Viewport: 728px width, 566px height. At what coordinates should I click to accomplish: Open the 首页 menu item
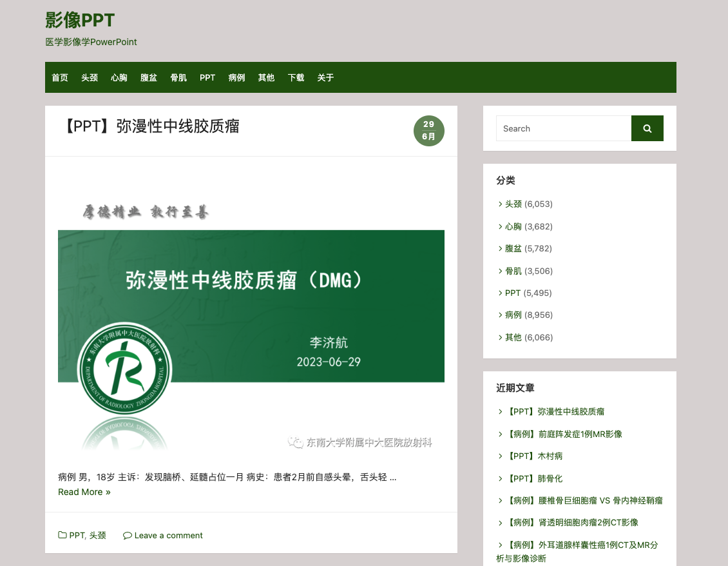(x=60, y=77)
